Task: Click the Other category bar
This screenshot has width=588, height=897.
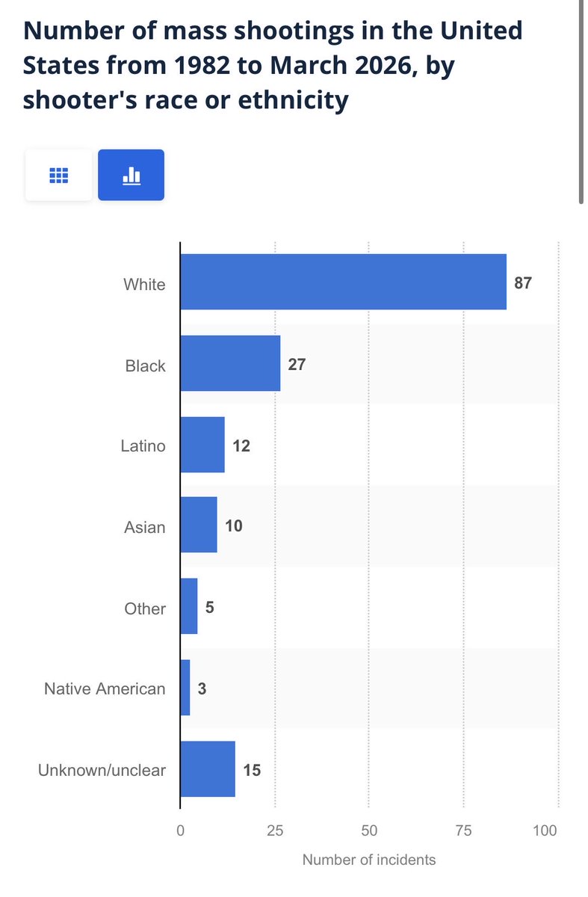Action: (189, 606)
